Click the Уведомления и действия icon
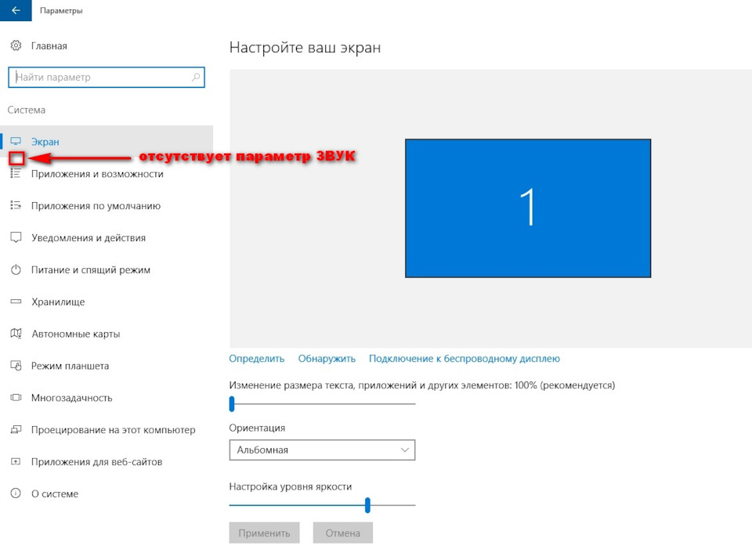 tap(16, 238)
